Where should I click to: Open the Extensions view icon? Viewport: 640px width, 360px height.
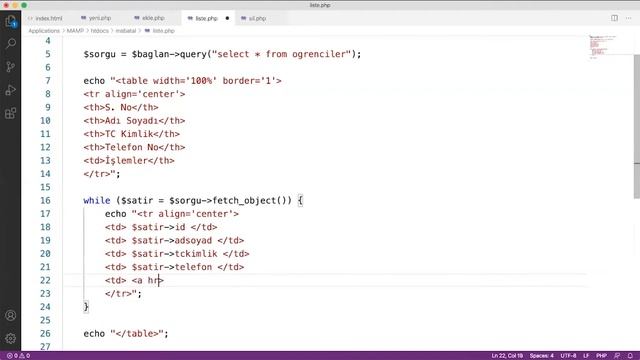click(x=11, y=113)
